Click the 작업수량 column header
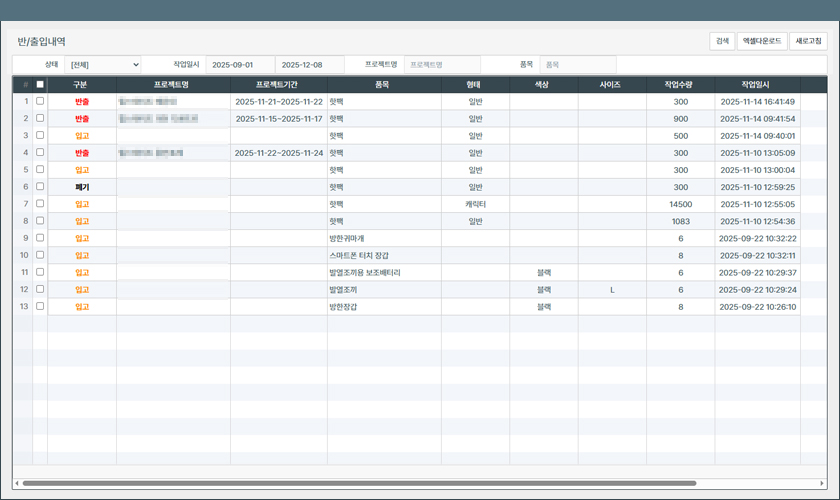Viewport: 840px width, 500px height. [x=680, y=85]
